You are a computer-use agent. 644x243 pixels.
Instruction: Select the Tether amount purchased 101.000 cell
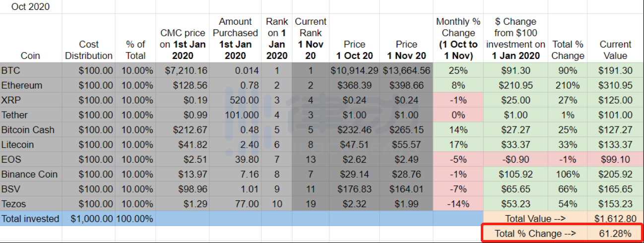[235, 115]
